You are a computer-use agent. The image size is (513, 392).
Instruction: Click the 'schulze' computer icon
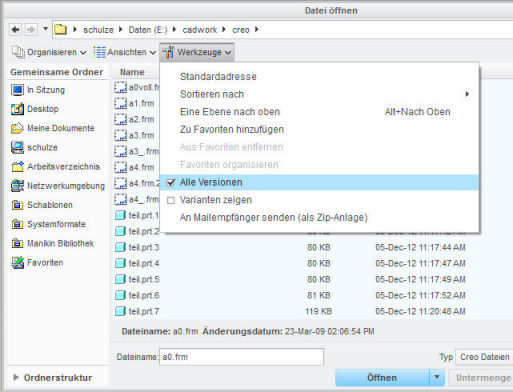pyautogui.click(x=17, y=147)
